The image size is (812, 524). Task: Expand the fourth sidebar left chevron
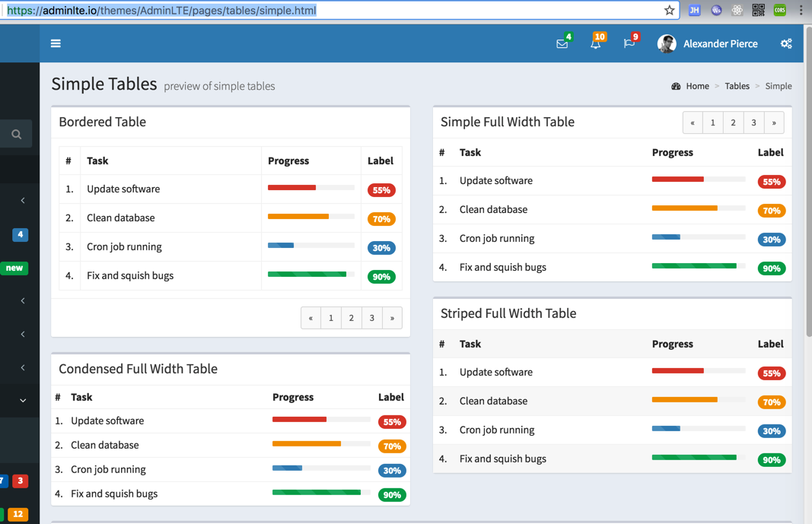point(23,367)
